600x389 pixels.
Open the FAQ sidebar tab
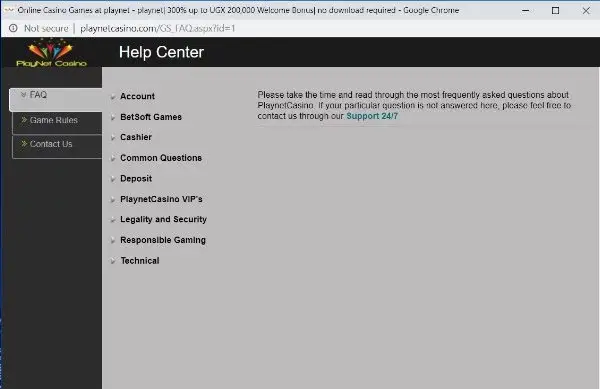pos(56,99)
